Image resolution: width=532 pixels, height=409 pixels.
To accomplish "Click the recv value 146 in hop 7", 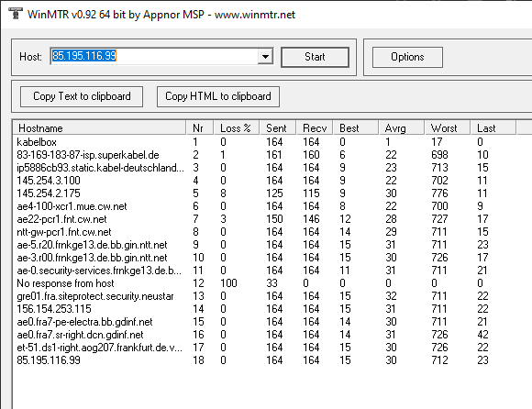I will click(x=311, y=219).
